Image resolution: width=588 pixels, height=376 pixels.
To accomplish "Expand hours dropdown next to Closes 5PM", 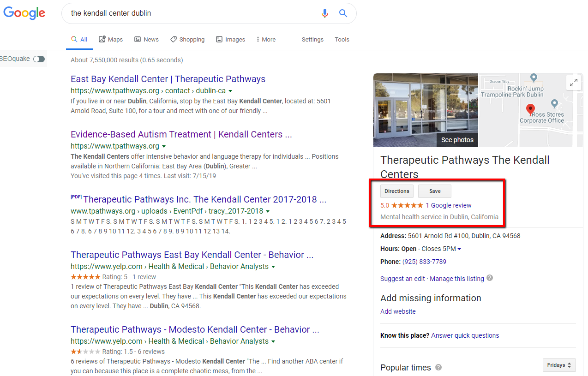I will tap(459, 249).
